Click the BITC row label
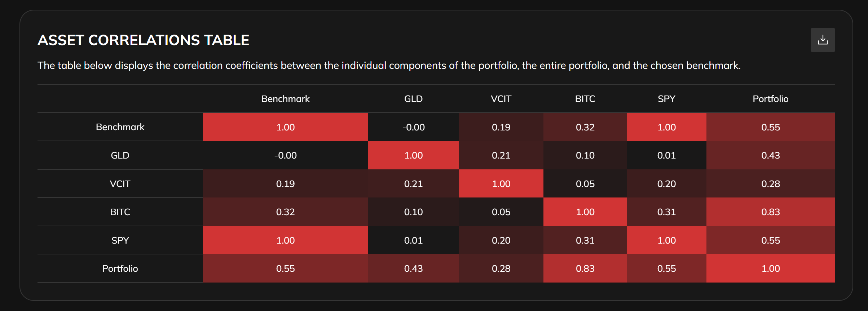 pyautogui.click(x=120, y=212)
